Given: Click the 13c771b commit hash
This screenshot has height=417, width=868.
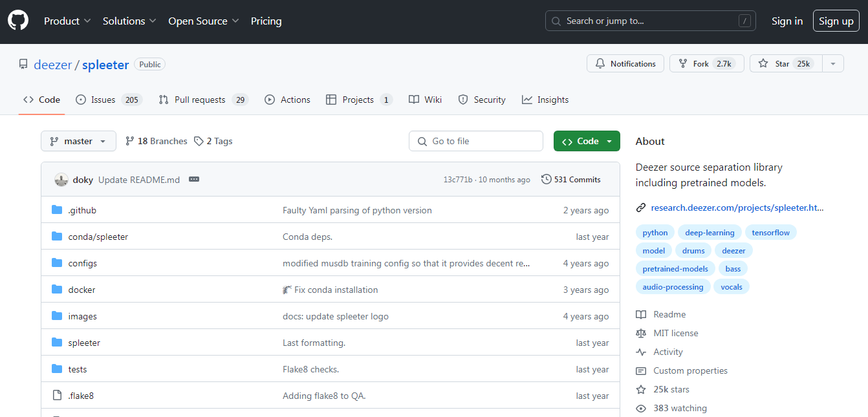Looking at the screenshot, I should point(458,180).
